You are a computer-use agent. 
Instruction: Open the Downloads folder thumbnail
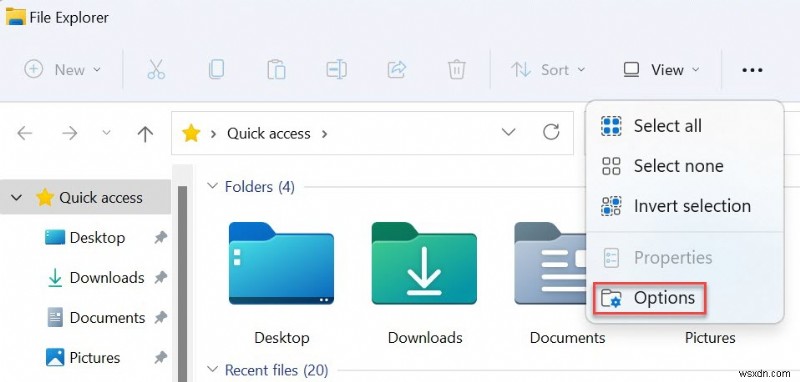point(424,264)
